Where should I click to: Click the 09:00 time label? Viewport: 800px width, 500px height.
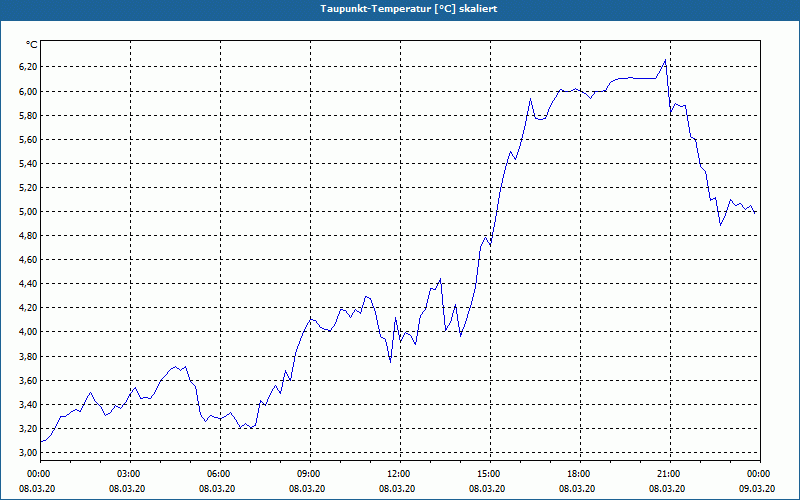(310, 474)
